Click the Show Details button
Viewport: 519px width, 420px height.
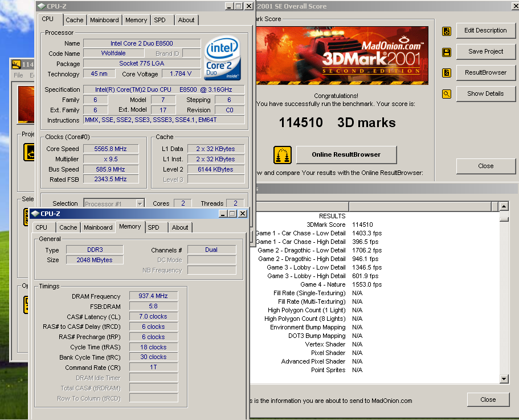coord(485,93)
